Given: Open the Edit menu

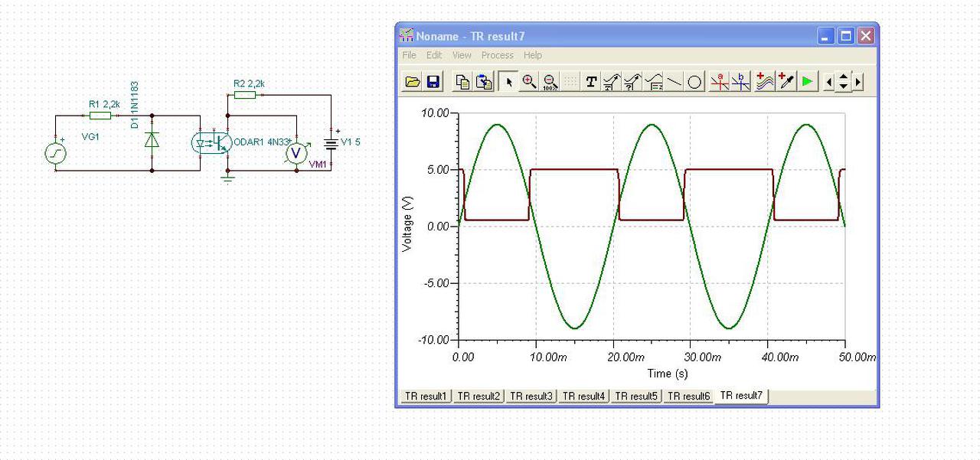Looking at the screenshot, I should 434,55.
